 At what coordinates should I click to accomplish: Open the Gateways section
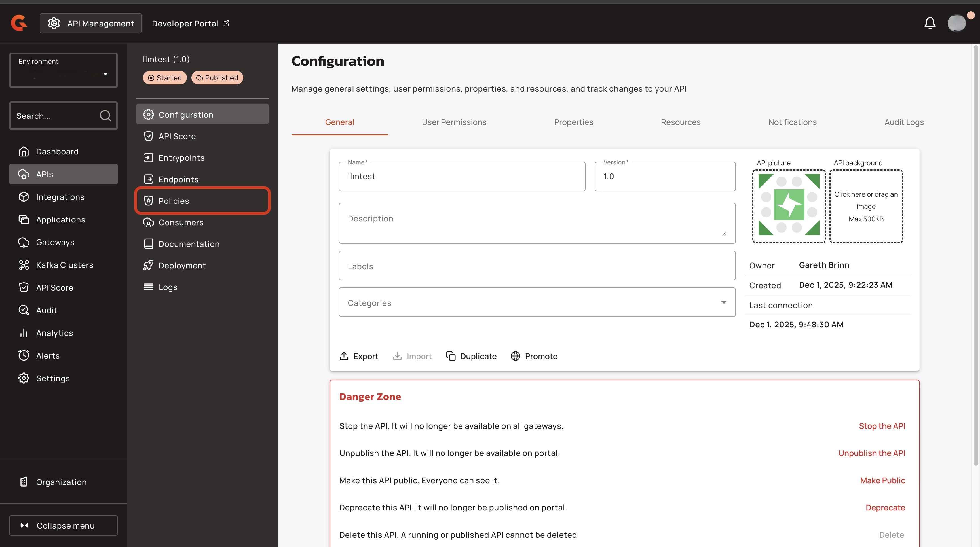(x=55, y=242)
